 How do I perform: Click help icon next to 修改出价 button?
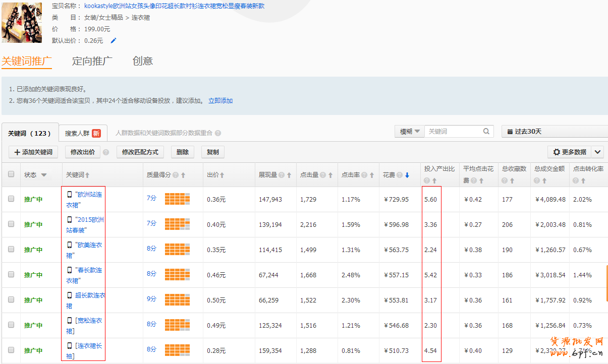tap(106, 152)
